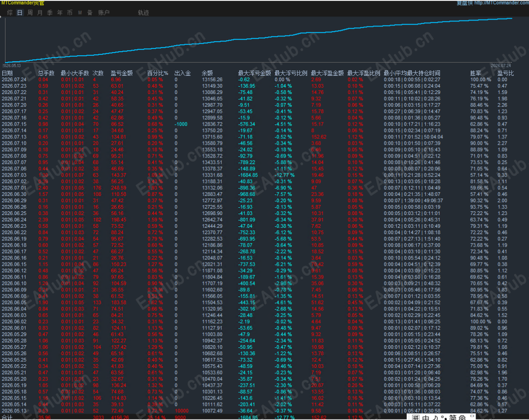Click balance 12021.31 cell
Viewport: 529px width, 420px height.
coord(212,264)
